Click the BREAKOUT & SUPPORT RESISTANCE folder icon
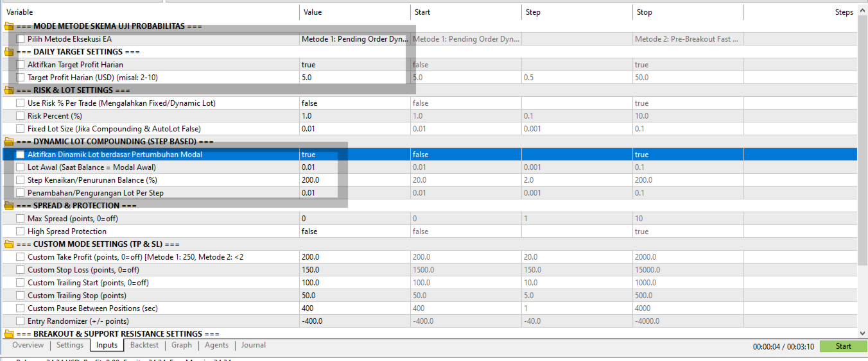 point(9,334)
